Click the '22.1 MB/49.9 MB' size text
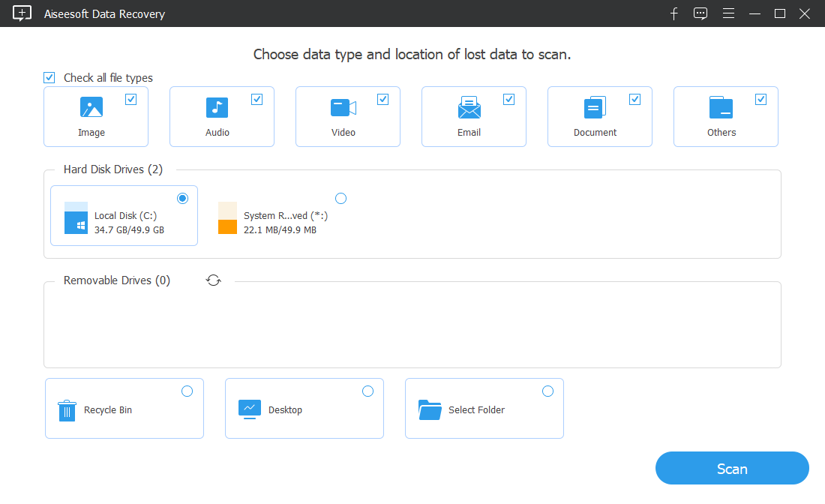 click(280, 230)
